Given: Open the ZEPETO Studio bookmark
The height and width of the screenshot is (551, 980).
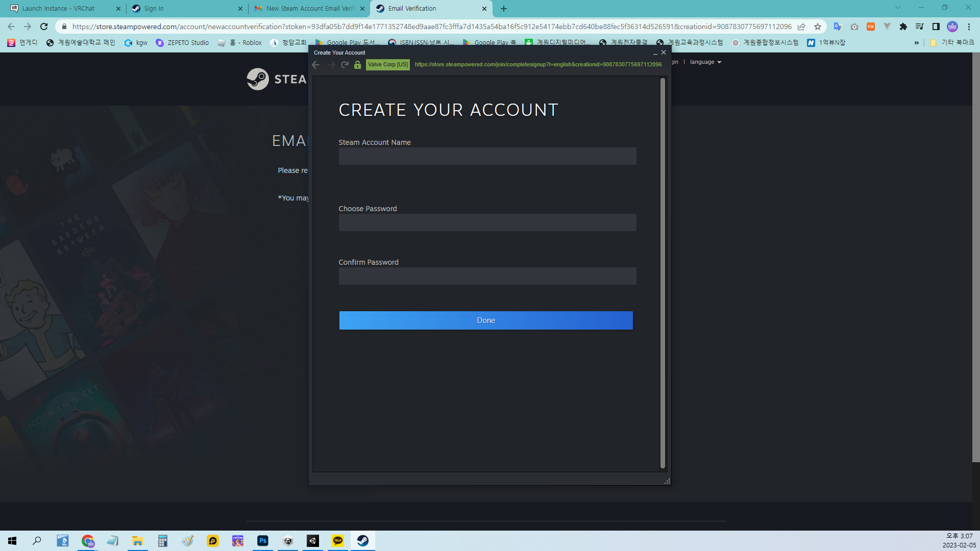Looking at the screenshot, I should (x=183, y=43).
